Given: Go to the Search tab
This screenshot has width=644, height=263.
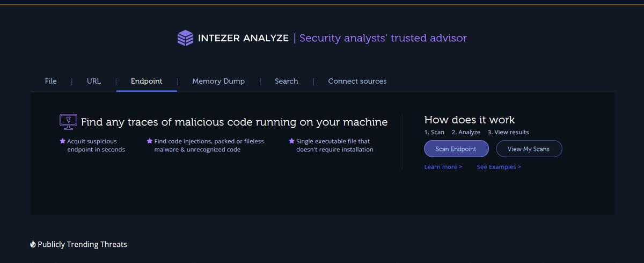Looking at the screenshot, I should click(287, 81).
